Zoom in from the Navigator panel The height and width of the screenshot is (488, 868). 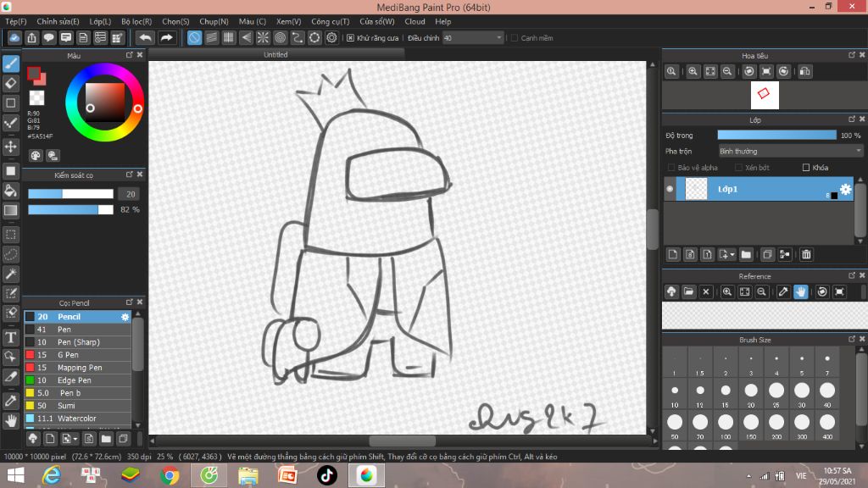click(693, 71)
